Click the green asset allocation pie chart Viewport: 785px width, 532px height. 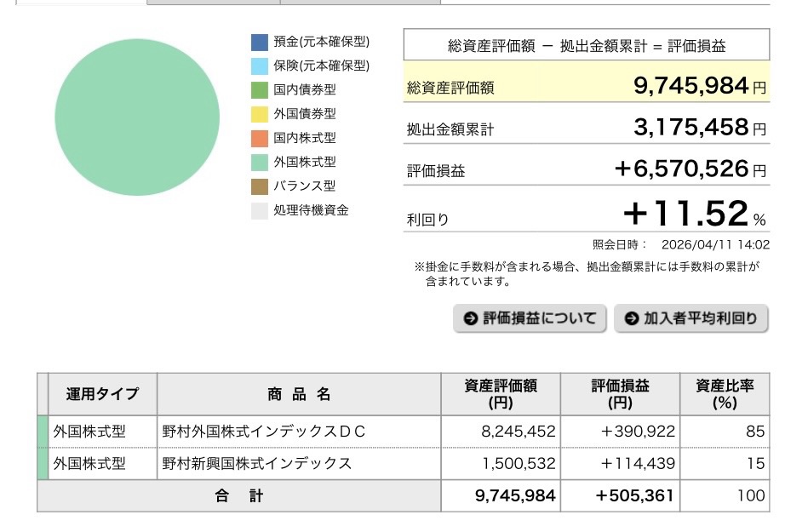pos(137,117)
